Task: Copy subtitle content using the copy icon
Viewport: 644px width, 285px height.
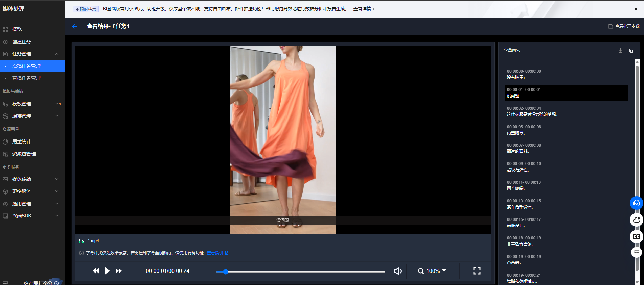Action: tap(631, 51)
